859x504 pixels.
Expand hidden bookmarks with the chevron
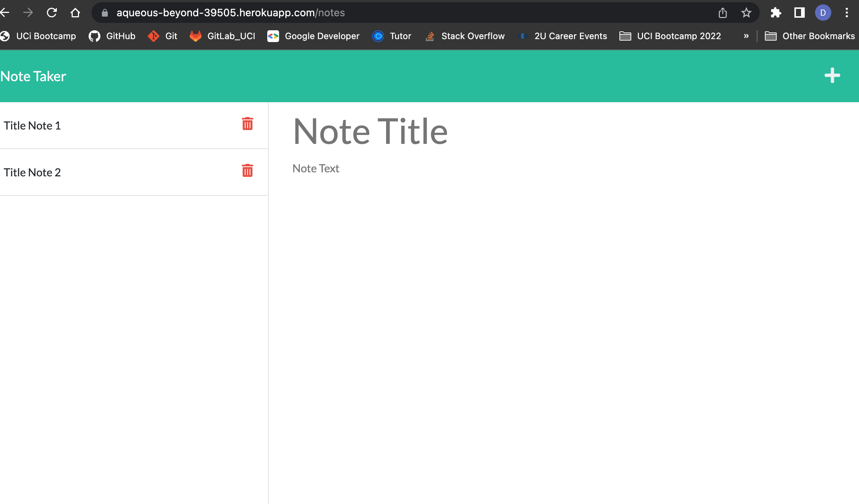coord(746,36)
